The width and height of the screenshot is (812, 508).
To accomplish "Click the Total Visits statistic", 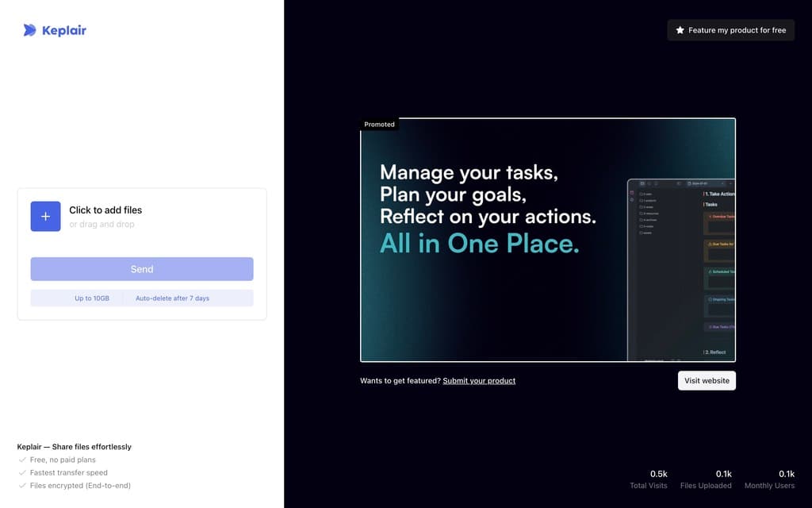I will (649, 479).
